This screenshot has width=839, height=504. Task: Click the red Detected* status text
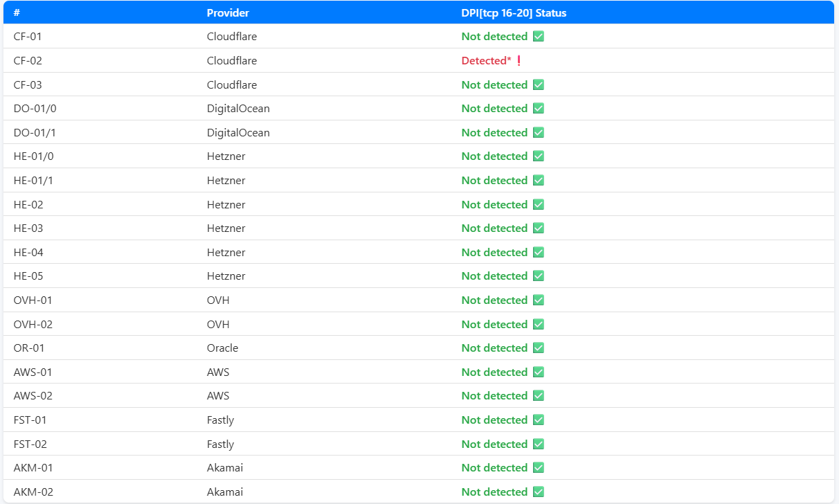click(x=486, y=61)
